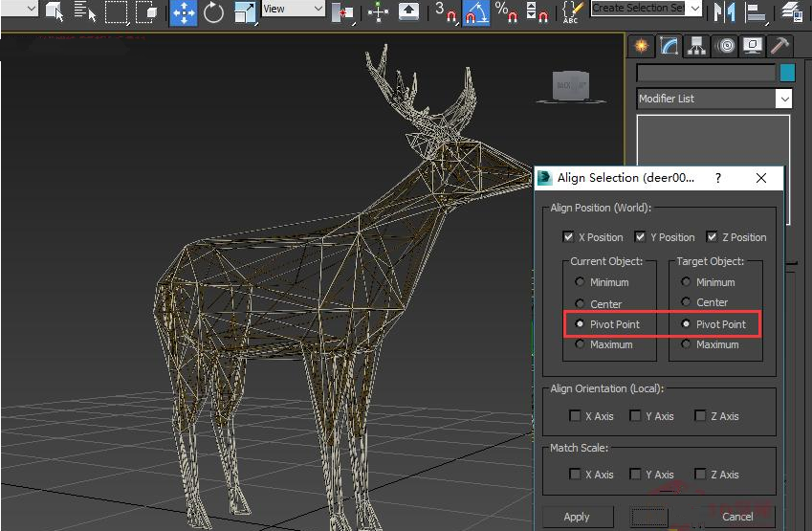This screenshot has width=812, height=531.
Task: Toggle the Window/Crossing selection mode
Action: tap(146, 11)
